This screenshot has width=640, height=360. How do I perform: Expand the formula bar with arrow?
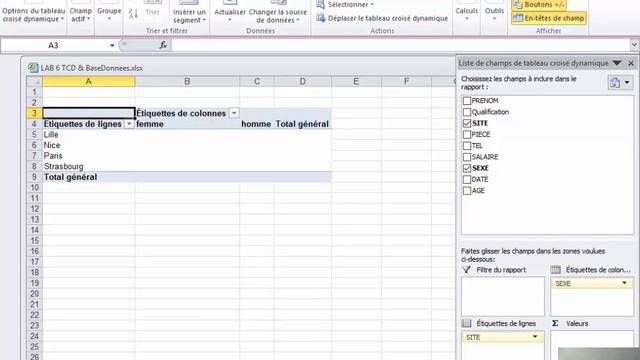tap(634, 45)
